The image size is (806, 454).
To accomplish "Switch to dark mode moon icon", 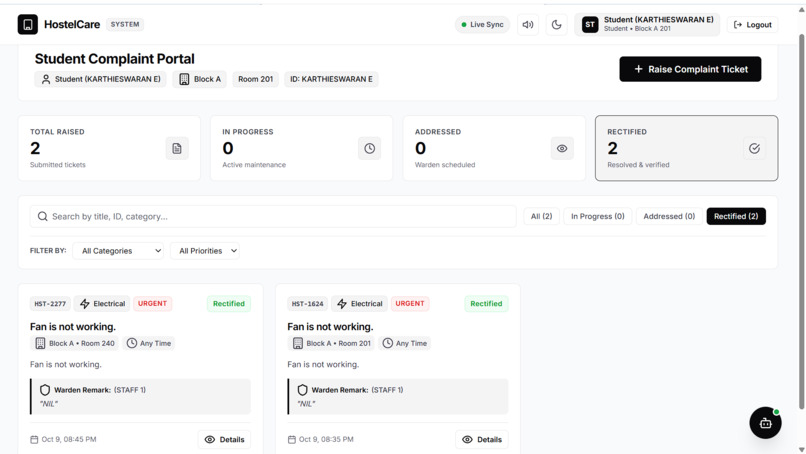I will click(x=556, y=25).
